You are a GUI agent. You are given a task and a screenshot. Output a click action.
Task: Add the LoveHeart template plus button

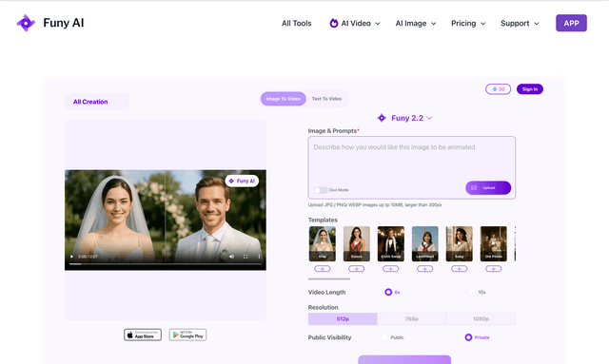tap(425, 269)
